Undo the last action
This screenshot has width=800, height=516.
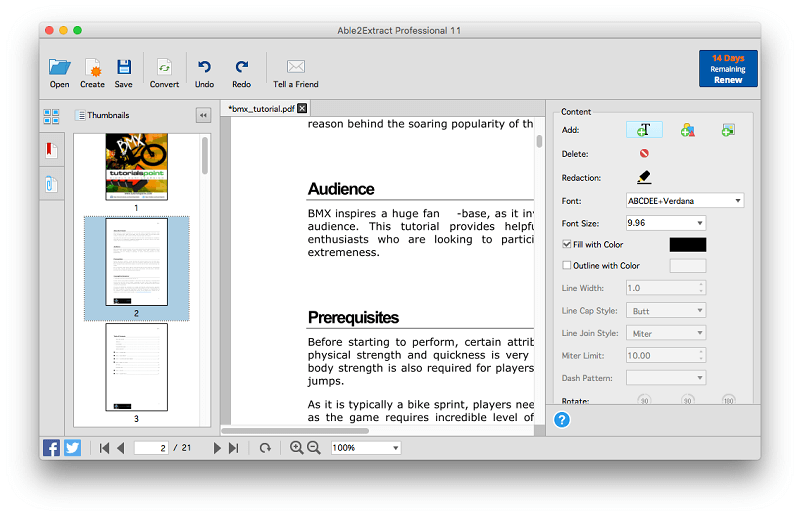(x=204, y=67)
